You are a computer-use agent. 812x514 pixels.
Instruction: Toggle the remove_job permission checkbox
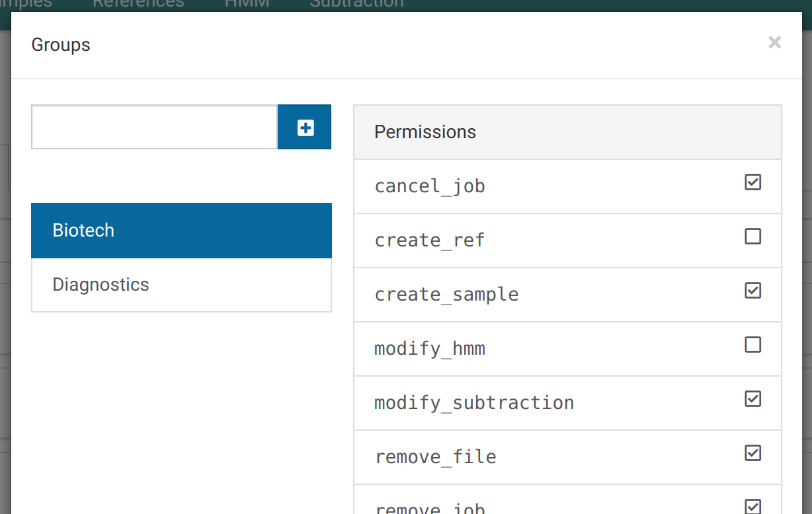(752, 506)
